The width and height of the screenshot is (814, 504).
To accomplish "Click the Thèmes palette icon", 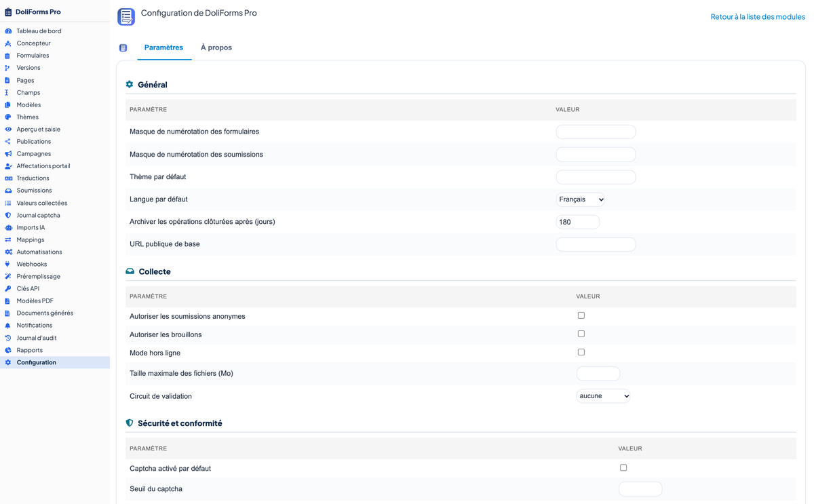I will (x=8, y=117).
